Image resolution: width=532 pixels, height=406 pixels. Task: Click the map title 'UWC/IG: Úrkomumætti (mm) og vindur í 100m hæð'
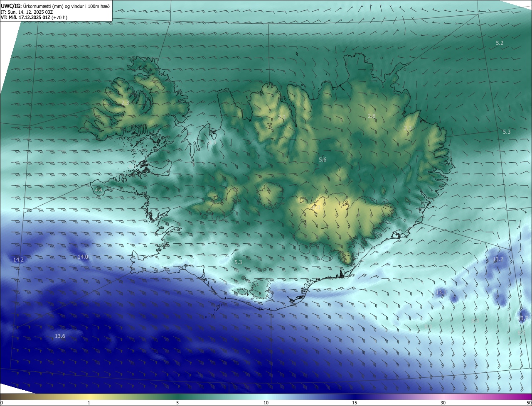[x=56, y=6]
